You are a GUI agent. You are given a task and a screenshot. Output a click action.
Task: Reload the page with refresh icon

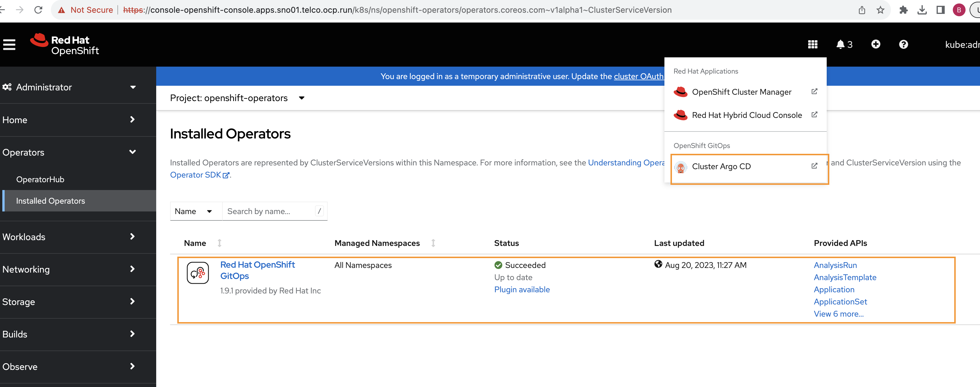point(38,10)
